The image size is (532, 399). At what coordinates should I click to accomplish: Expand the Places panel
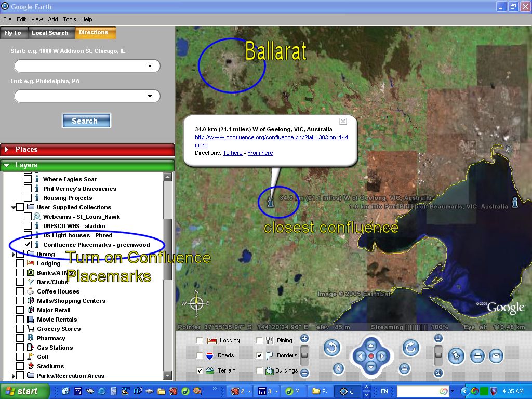click(6, 149)
